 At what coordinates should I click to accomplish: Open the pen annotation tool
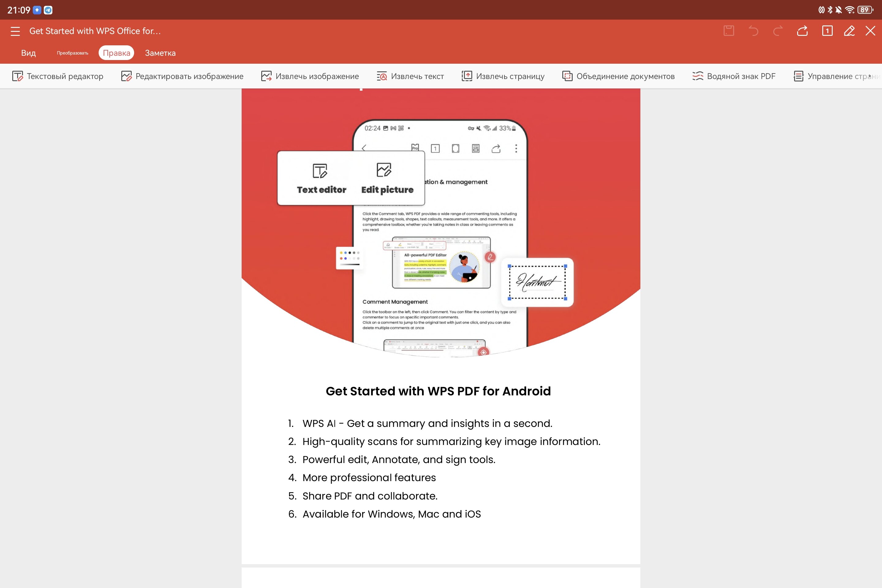point(849,31)
